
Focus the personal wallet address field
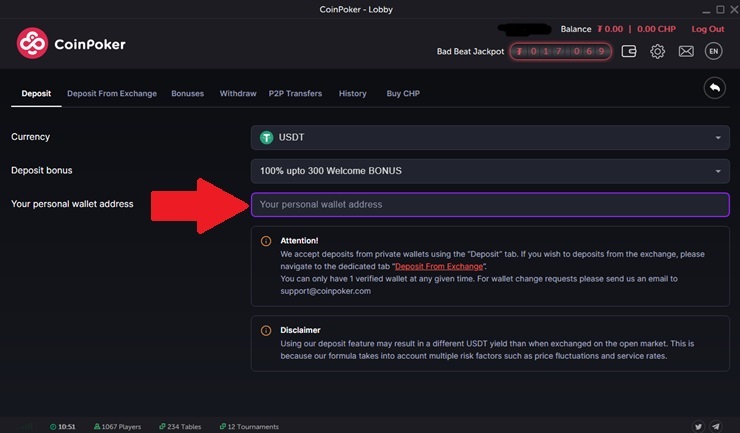(490, 204)
